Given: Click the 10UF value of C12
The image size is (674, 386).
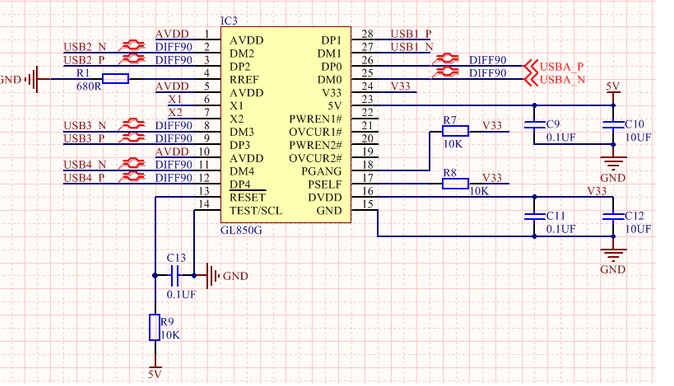Looking at the screenshot, I should [638, 229].
